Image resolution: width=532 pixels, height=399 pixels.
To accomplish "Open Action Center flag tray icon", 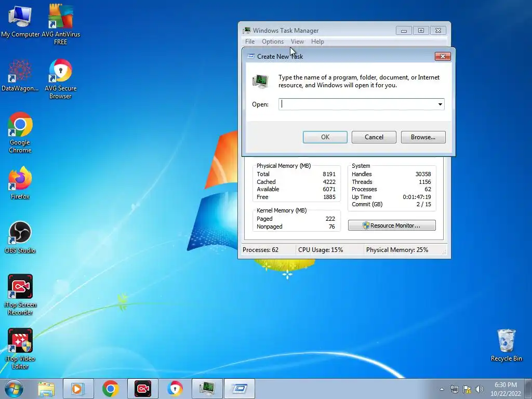I will pos(467,389).
